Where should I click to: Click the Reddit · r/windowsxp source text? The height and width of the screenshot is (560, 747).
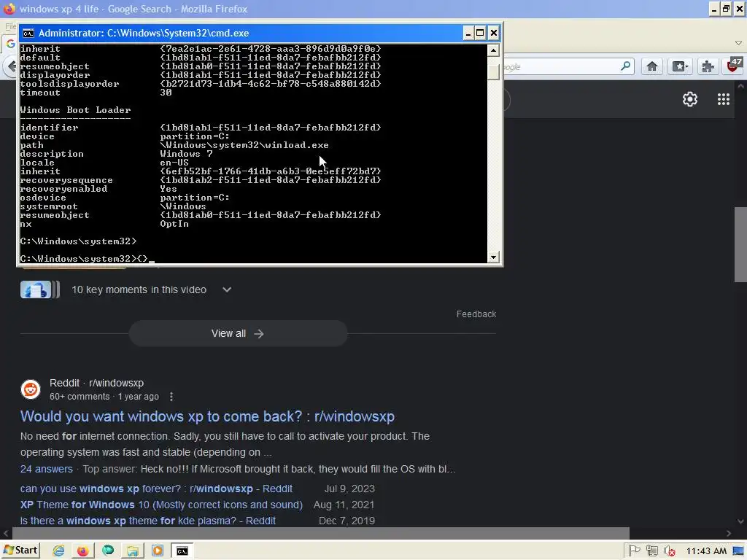(97, 383)
